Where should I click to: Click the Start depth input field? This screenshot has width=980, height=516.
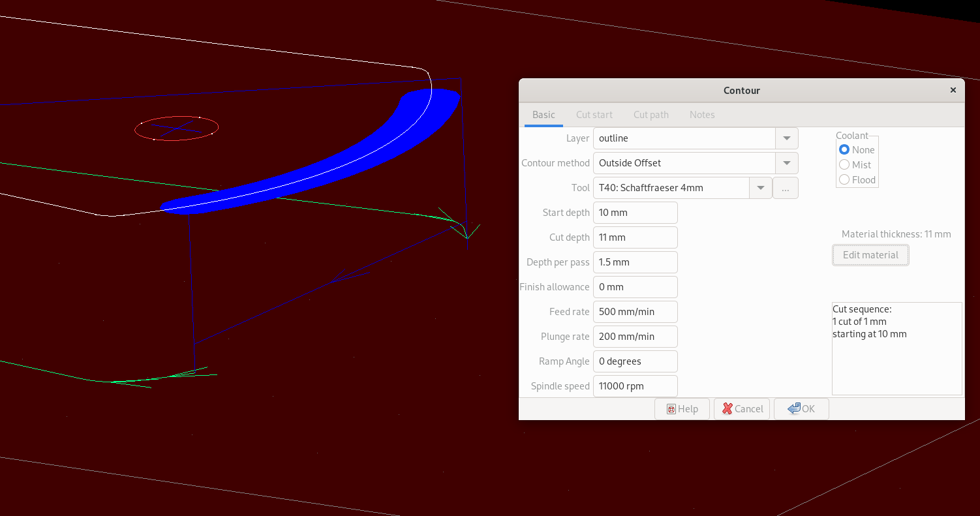point(635,213)
